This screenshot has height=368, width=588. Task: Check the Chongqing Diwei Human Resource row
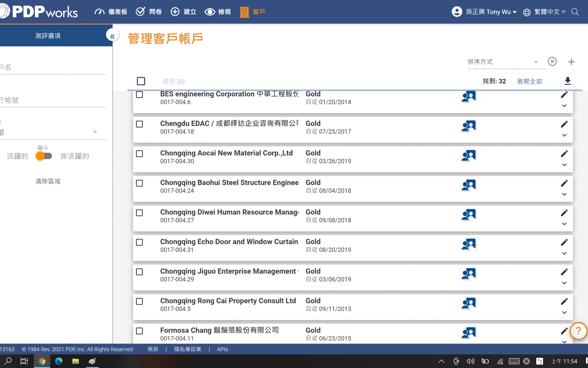point(139,213)
